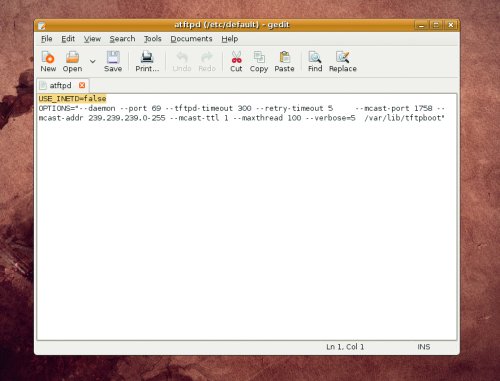The height and width of the screenshot is (381, 500).
Task: Close the atftpd tab with its X
Action: click(x=82, y=85)
